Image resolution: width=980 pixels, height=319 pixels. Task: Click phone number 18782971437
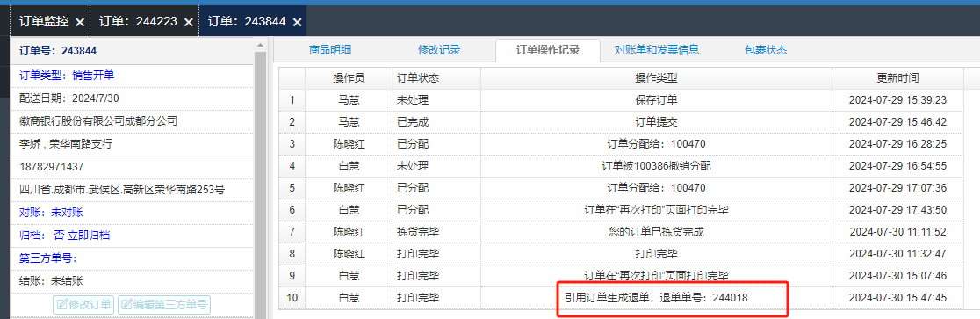(x=52, y=167)
